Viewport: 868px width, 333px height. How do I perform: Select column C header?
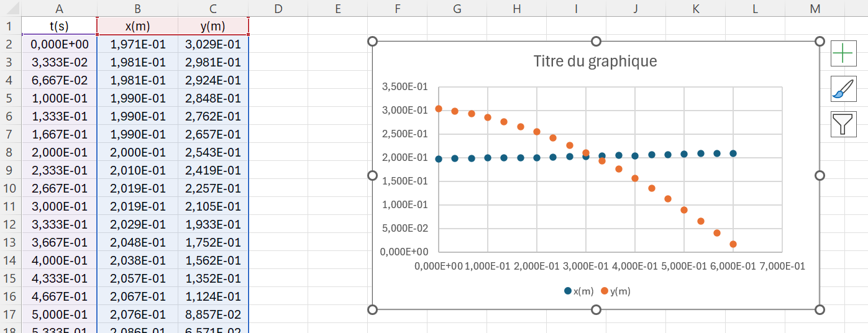pyautogui.click(x=213, y=8)
